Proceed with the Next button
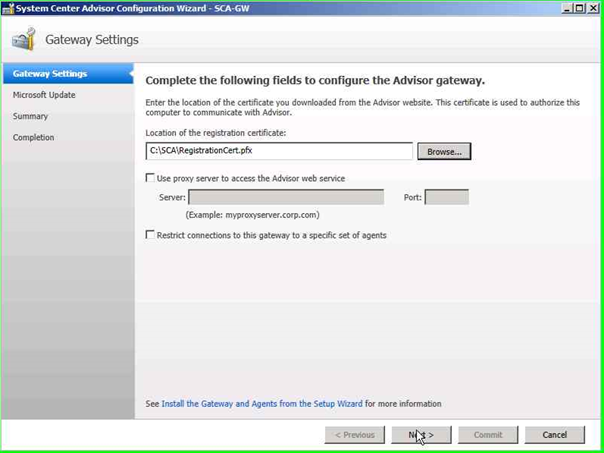This screenshot has width=604, height=453. [x=421, y=435]
